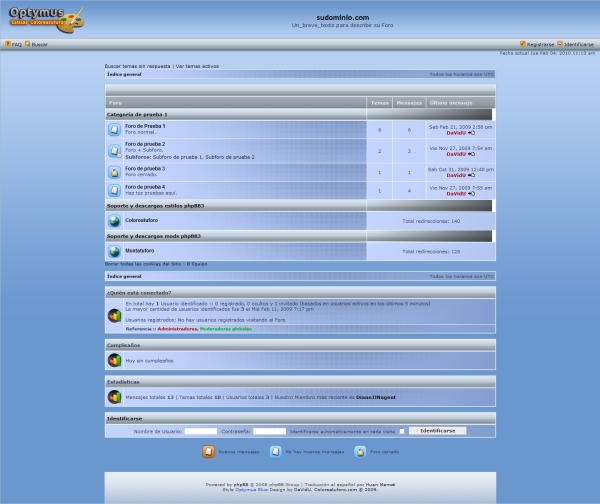The height and width of the screenshot is (504, 600).
Task: Click the Contraseña password field
Action: (269, 431)
